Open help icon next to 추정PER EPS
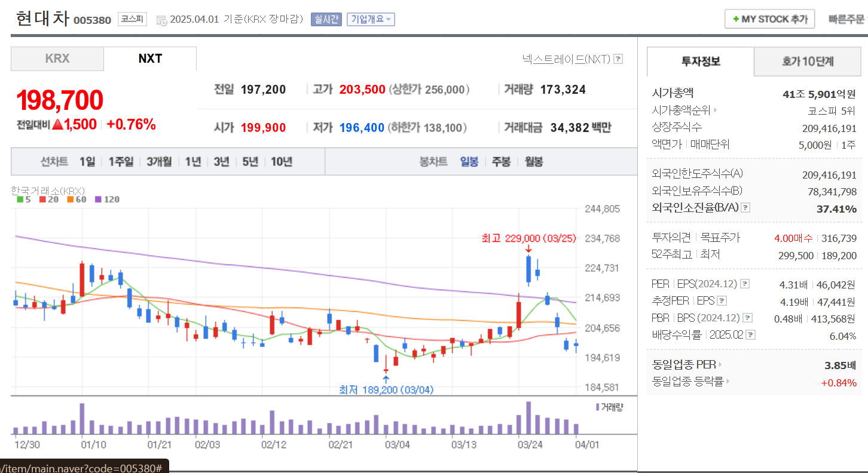Image resolution: width=868 pixels, height=473 pixels. tap(722, 301)
